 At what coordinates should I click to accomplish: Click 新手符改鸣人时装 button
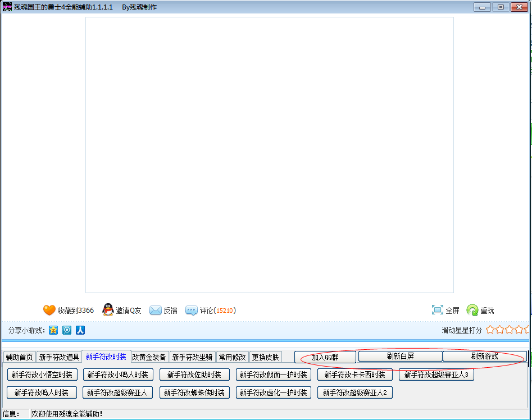tap(42, 392)
